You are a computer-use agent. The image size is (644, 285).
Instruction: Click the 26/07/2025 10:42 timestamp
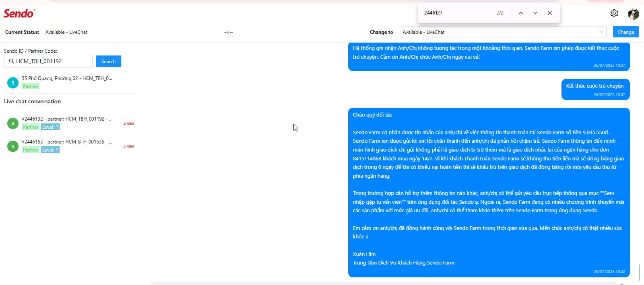click(609, 272)
